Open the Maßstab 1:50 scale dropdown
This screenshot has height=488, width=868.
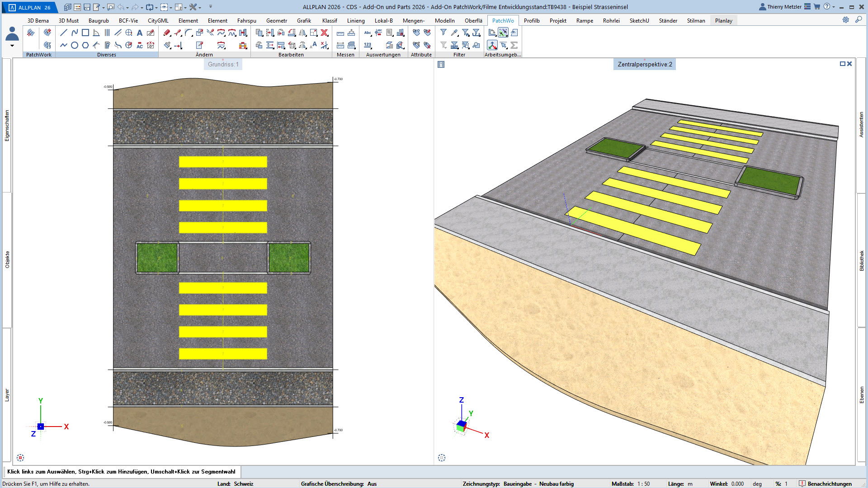643,483
